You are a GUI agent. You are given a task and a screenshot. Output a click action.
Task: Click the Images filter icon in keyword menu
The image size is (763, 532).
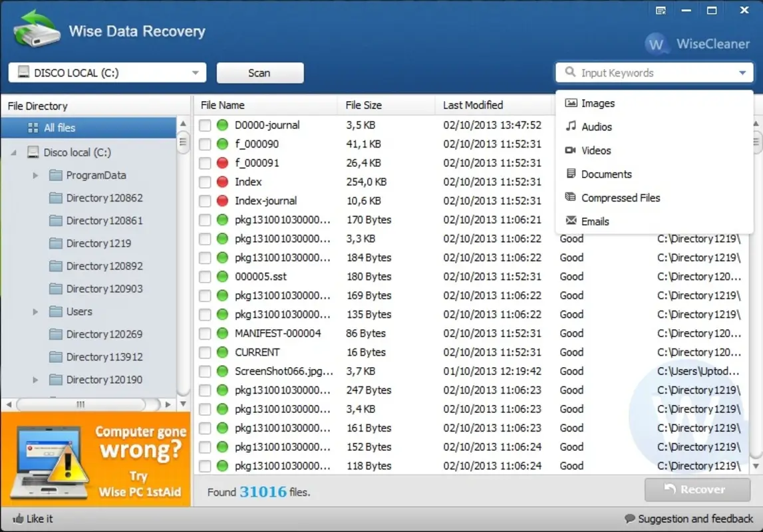[x=570, y=103]
